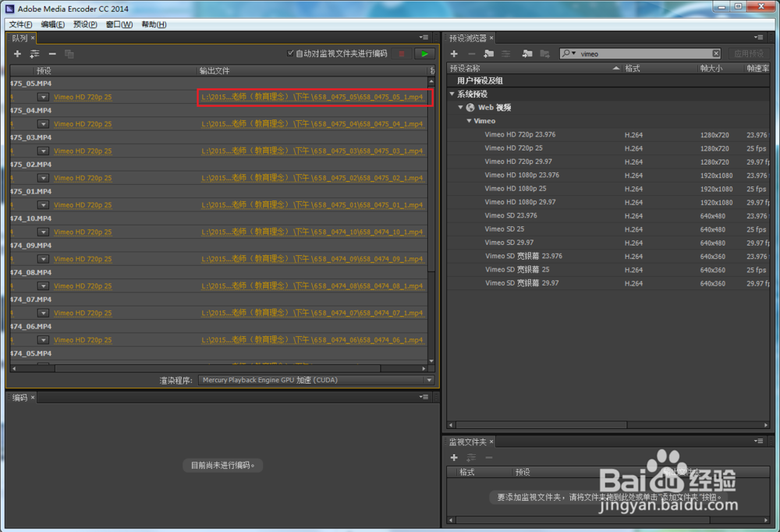Remove the selected queue item (minus icon)
The height and width of the screenshot is (532, 780).
click(52, 54)
